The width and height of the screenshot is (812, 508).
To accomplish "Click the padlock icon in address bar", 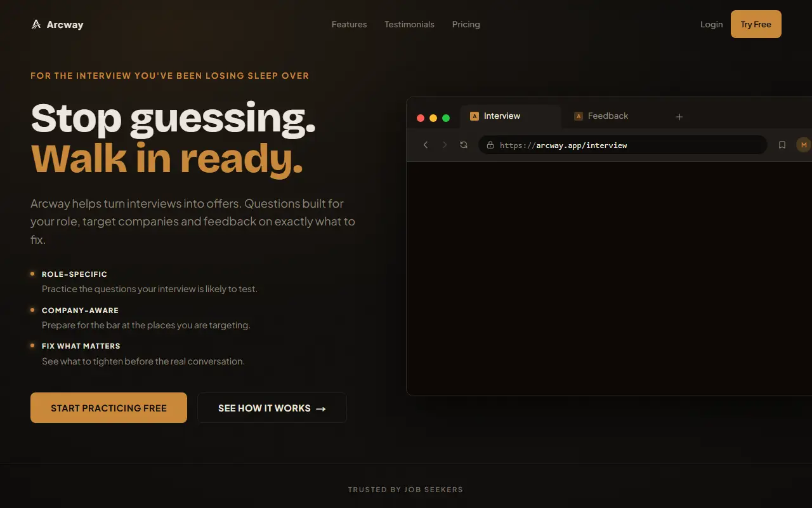I will (x=490, y=145).
